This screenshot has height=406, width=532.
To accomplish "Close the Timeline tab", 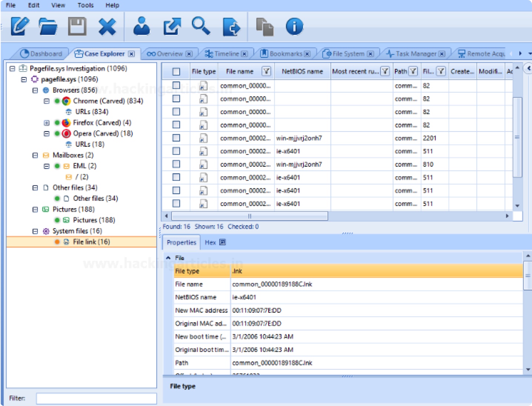I will coord(244,54).
